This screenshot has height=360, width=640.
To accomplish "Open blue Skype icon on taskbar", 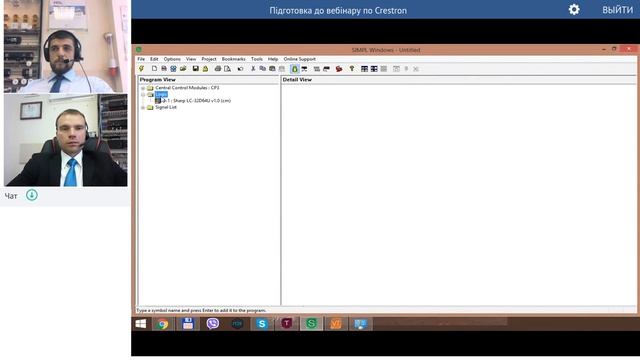I will click(262, 324).
